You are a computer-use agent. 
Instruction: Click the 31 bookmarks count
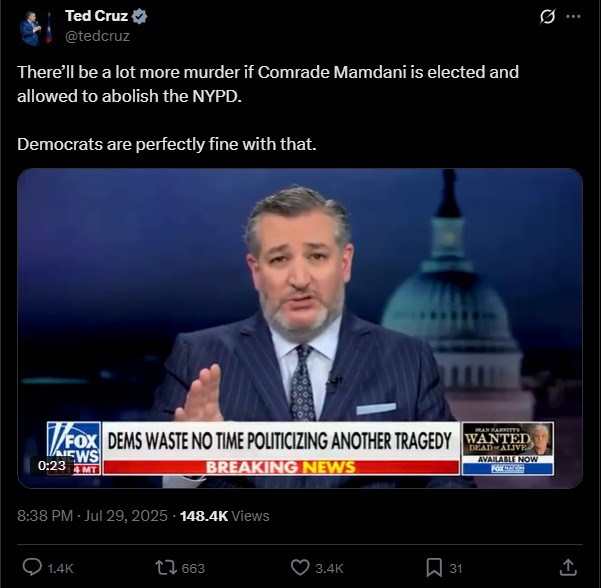[x=455, y=568]
